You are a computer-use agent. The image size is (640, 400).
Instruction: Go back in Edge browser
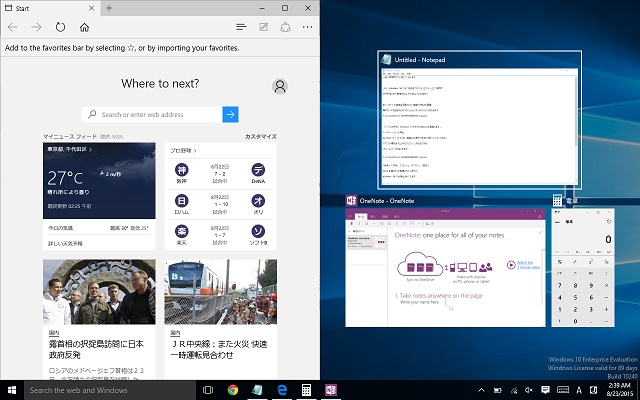(x=13, y=27)
